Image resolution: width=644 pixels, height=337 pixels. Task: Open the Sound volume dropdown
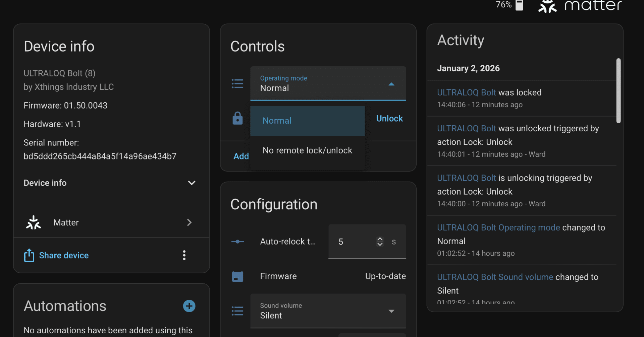pos(391,311)
